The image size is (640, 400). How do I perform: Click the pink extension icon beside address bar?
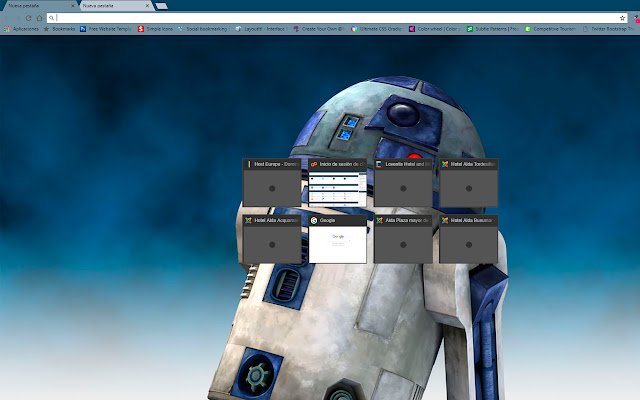click(637, 19)
